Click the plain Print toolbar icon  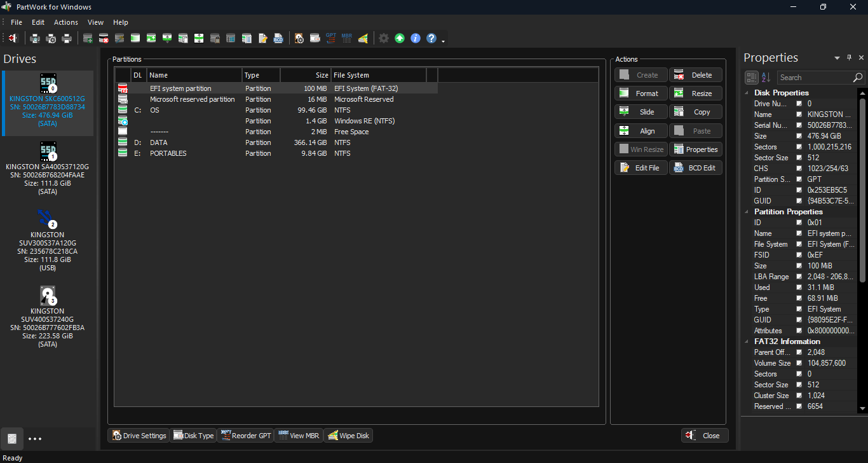tap(67, 38)
